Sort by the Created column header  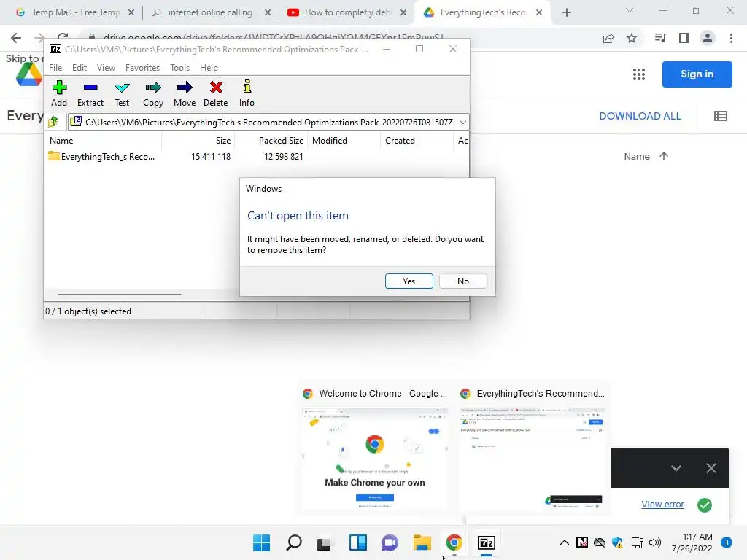[417, 141]
